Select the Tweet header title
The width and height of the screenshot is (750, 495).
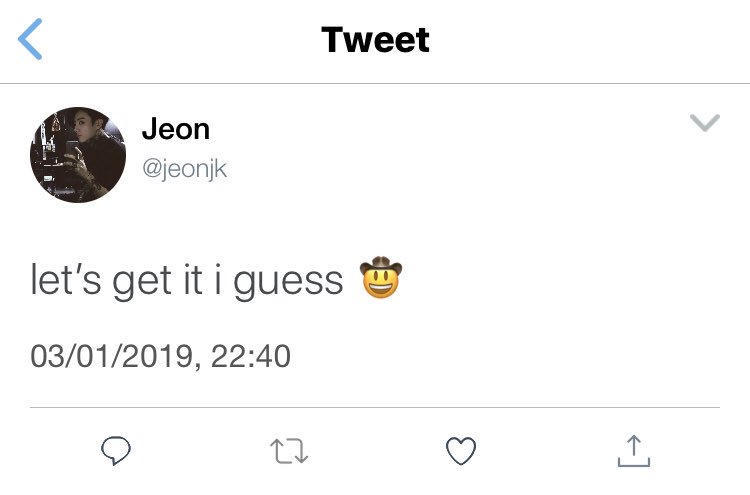tap(375, 40)
